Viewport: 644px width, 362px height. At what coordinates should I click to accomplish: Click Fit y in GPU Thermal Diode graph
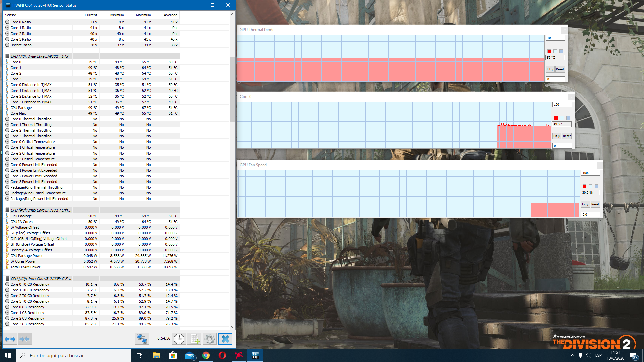[x=550, y=69]
